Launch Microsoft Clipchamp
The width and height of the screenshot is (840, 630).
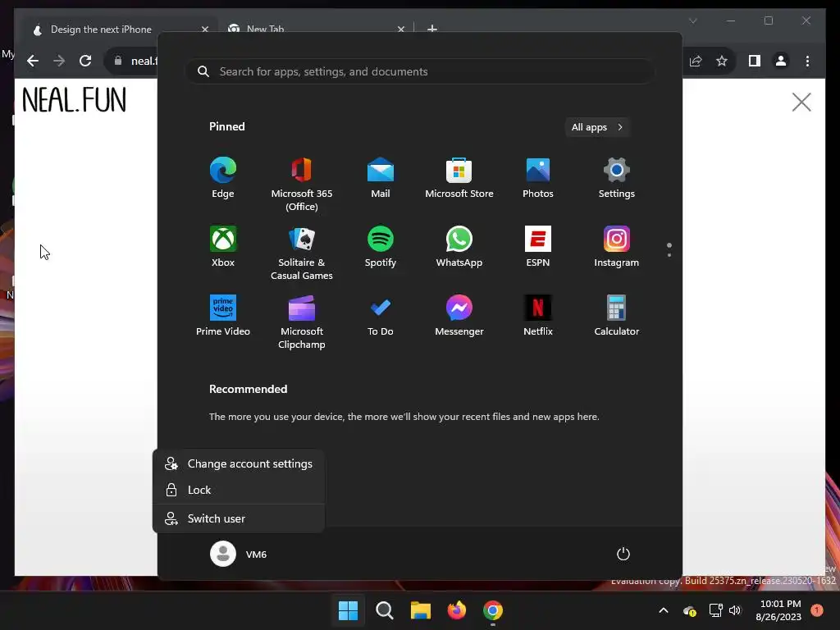click(302, 322)
